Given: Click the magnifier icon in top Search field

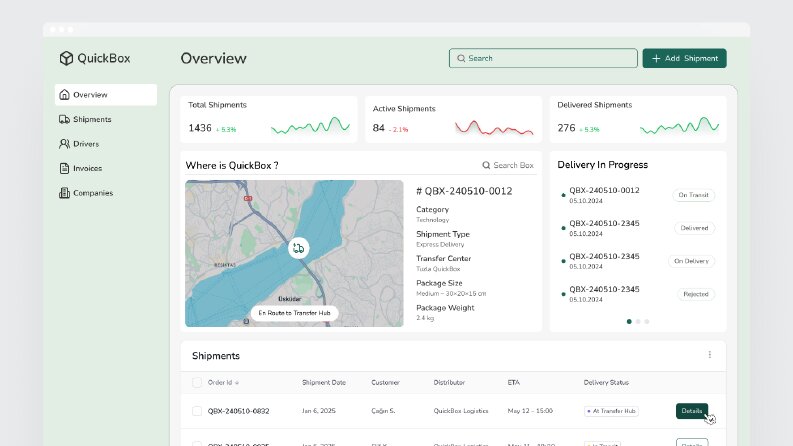Looking at the screenshot, I should (x=461, y=58).
